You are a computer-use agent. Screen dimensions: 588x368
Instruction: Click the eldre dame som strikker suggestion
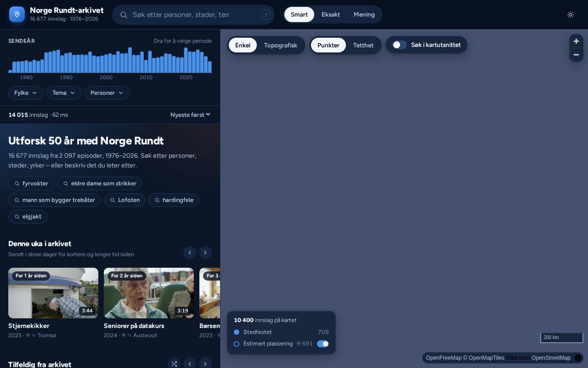pyautogui.click(x=100, y=184)
